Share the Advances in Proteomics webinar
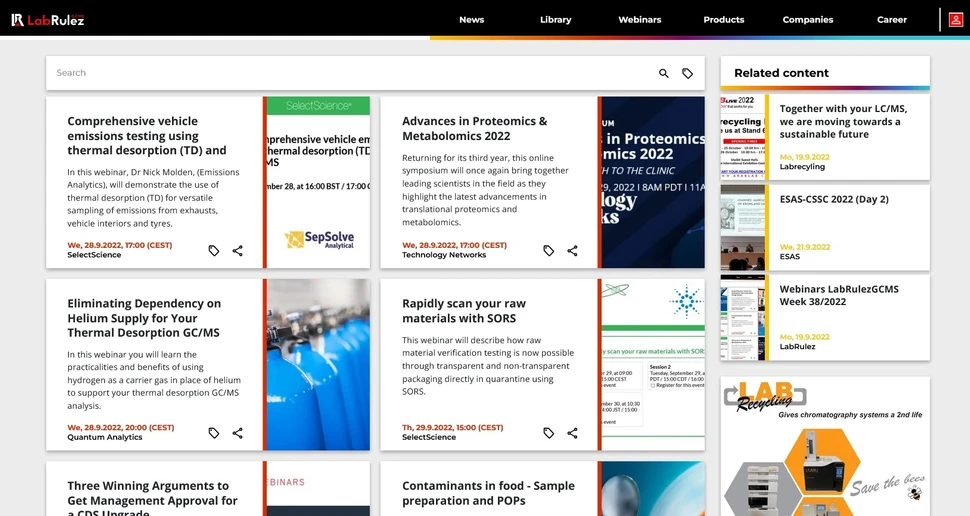Image resolution: width=970 pixels, height=516 pixels. [572, 251]
